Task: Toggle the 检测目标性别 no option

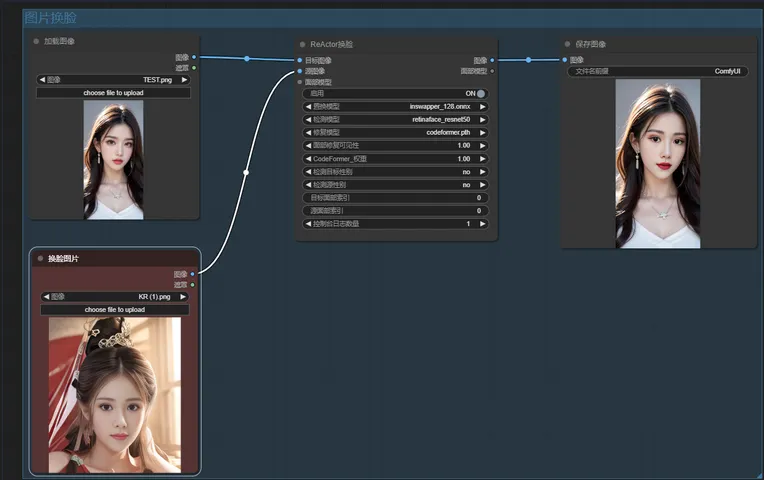Action: [x=396, y=172]
